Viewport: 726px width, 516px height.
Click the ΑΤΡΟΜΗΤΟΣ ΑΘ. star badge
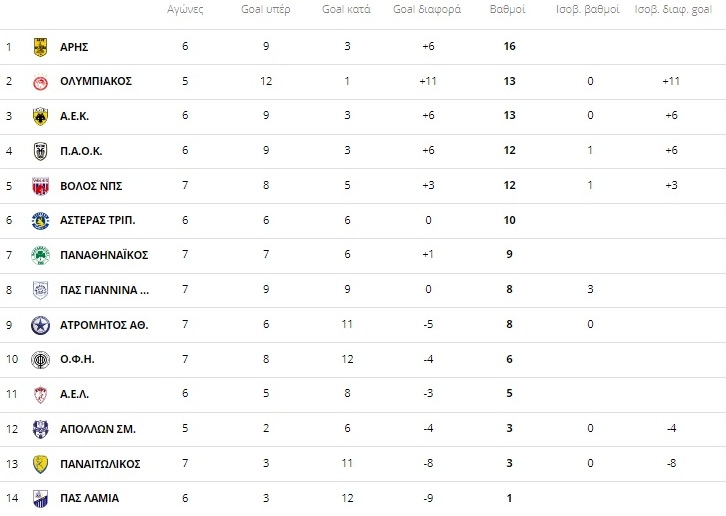point(40,325)
